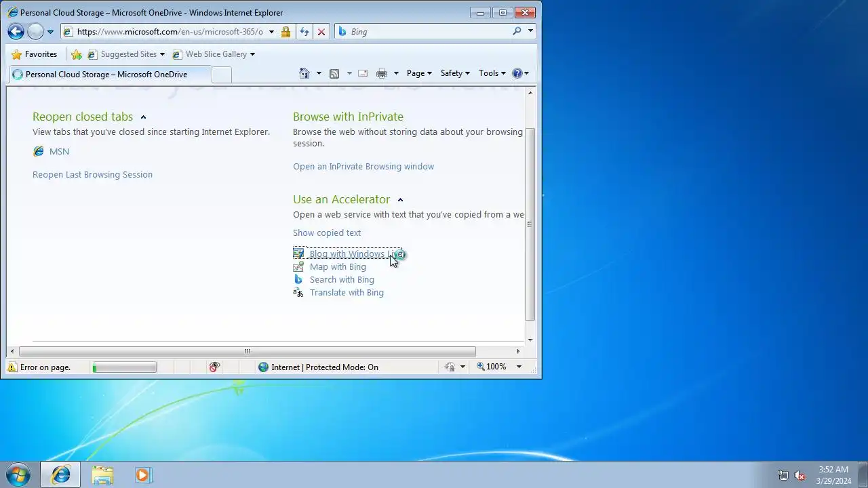Open the Favorites star button
The image size is (868, 488).
35,54
